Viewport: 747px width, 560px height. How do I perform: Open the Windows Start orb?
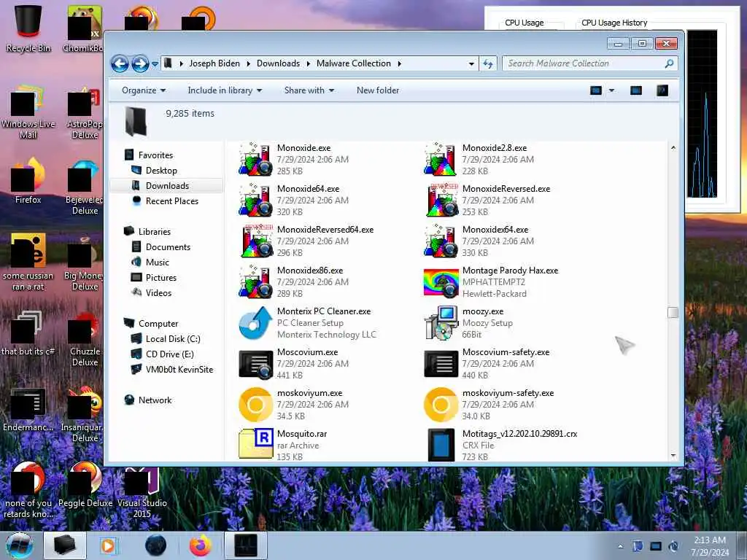[x=19, y=545]
